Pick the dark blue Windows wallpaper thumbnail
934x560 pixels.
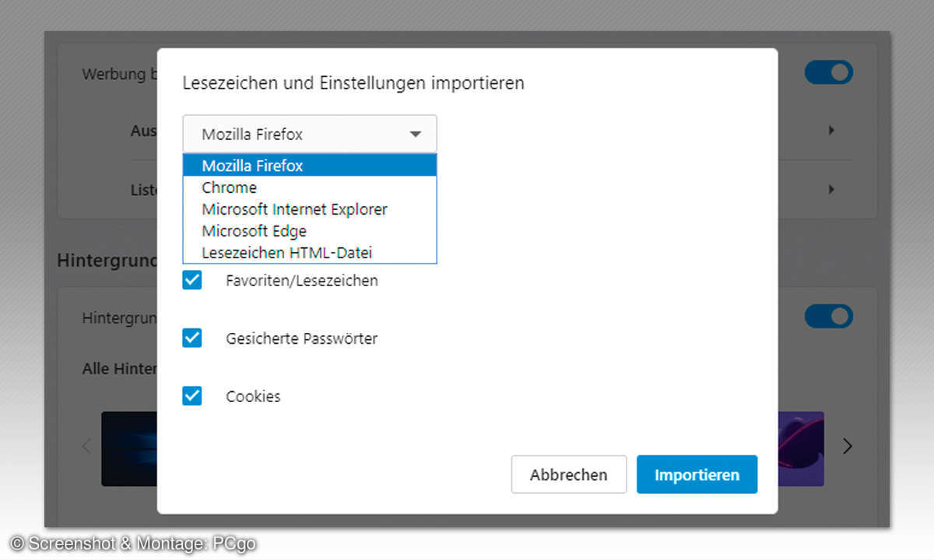click(x=129, y=449)
